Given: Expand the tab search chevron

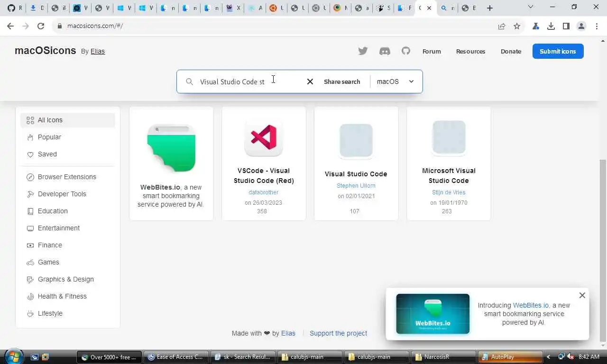Looking at the screenshot, I should [x=531, y=7].
